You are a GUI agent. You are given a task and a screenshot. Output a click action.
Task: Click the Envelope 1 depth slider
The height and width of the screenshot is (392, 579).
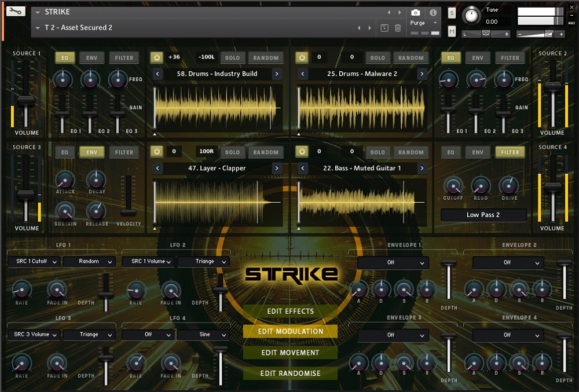pyautogui.click(x=449, y=263)
